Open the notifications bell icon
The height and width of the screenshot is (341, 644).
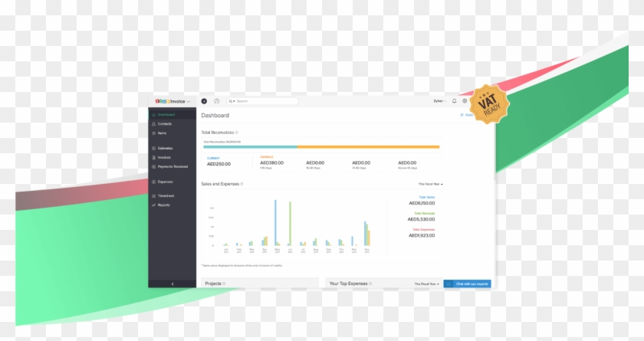tap(454, 100)
